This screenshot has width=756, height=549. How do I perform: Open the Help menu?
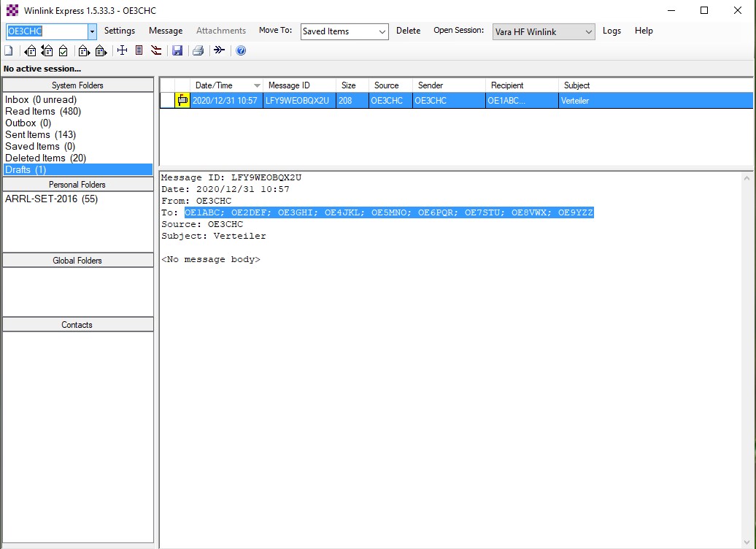tap(644, 31)
